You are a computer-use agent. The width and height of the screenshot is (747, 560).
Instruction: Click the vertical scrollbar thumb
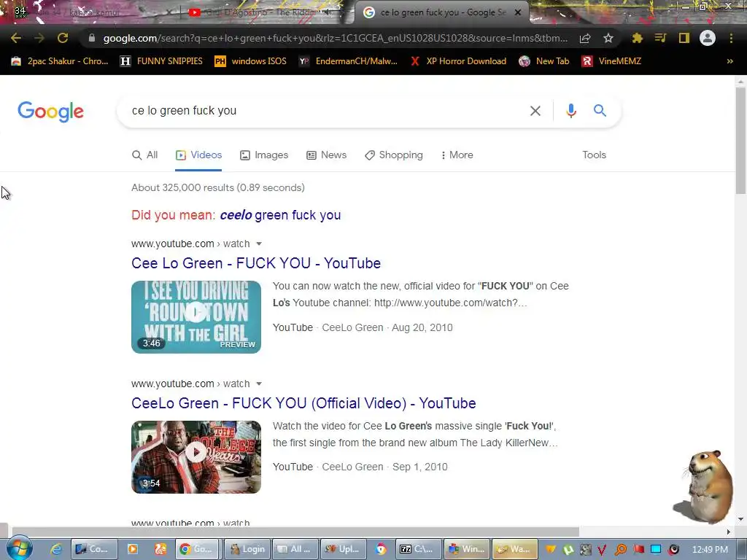740,141
